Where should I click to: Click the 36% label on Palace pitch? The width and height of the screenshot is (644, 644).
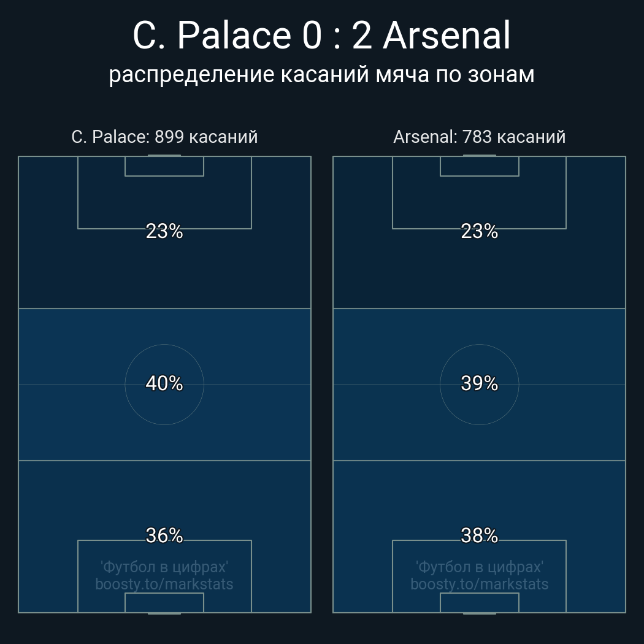(164, 535)
